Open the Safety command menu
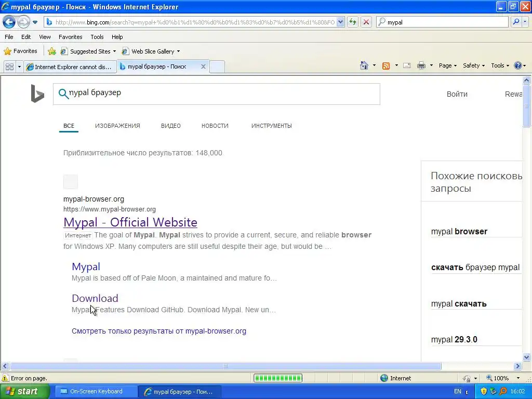 (x=474, y=65)
